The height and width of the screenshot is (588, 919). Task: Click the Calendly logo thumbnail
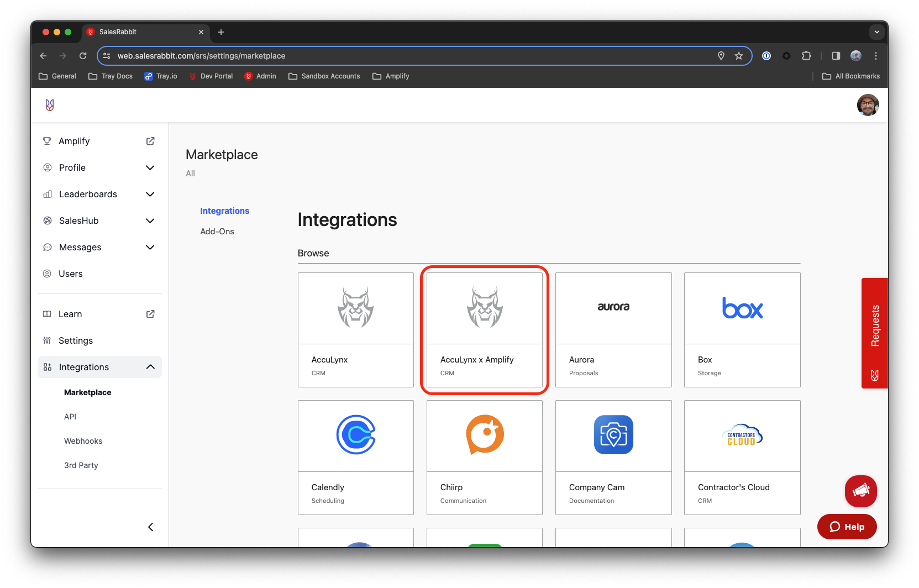point(356,435)
